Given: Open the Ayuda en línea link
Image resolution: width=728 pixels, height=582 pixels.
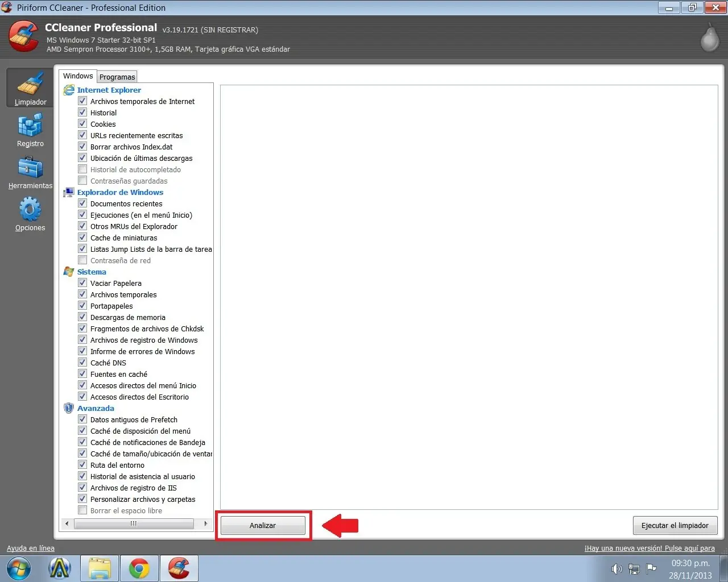Looking at the screenshot, I should coord(30,548).
